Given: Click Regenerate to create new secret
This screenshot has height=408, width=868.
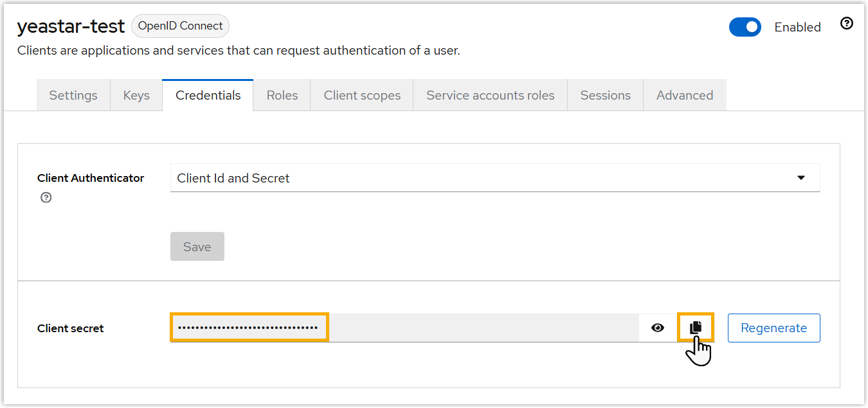Looking at the screenshot, I should coord(773,328).
